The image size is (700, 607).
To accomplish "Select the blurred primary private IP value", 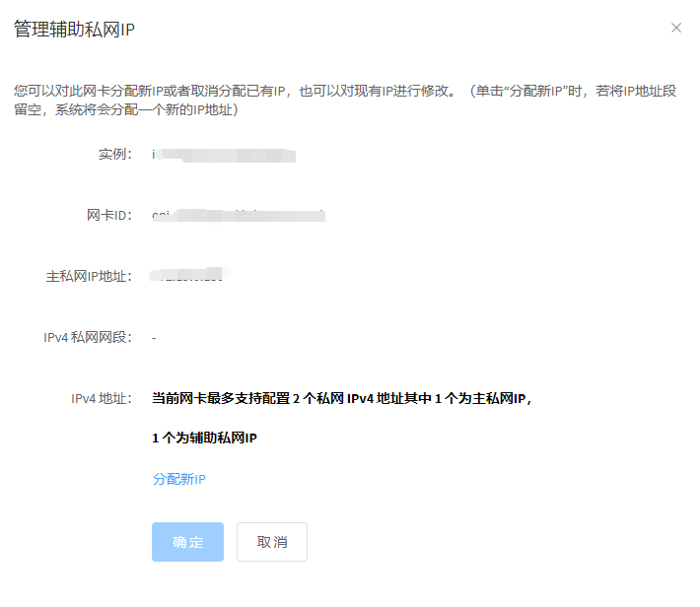I will point(191,276).
